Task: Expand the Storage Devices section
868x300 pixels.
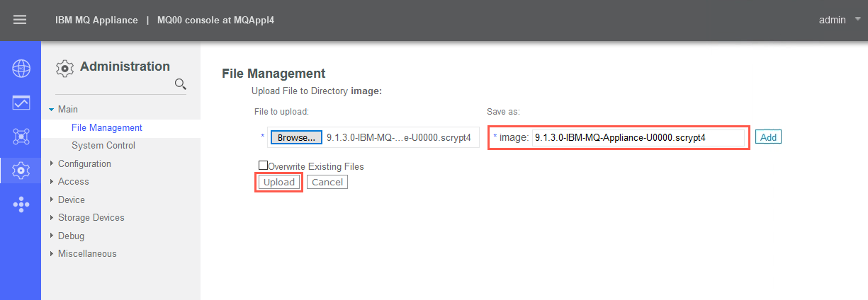Action: tap(51, 218)
